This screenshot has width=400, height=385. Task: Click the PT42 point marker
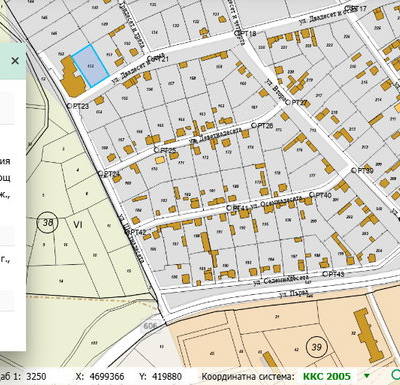(x=129, y=231)
